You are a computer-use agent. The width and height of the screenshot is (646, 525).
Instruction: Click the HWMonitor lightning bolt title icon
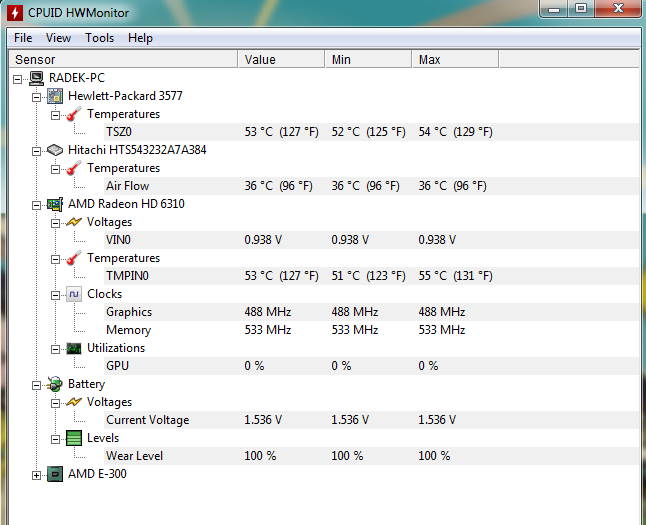[x=15, y=13]
